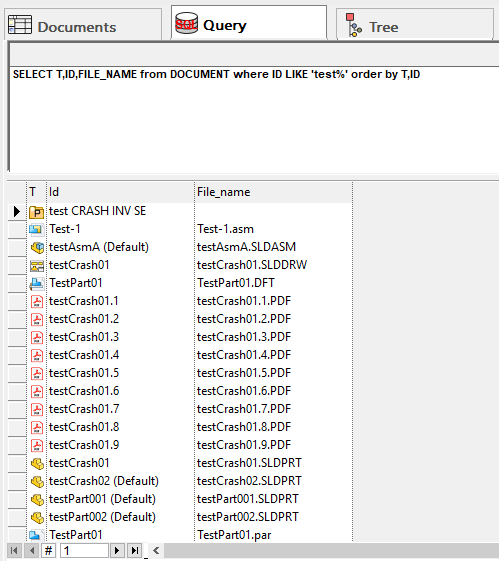Click the drawing icon beside testCrash01 SLDDRW row
499x561 pixels.
pos(37,265)
